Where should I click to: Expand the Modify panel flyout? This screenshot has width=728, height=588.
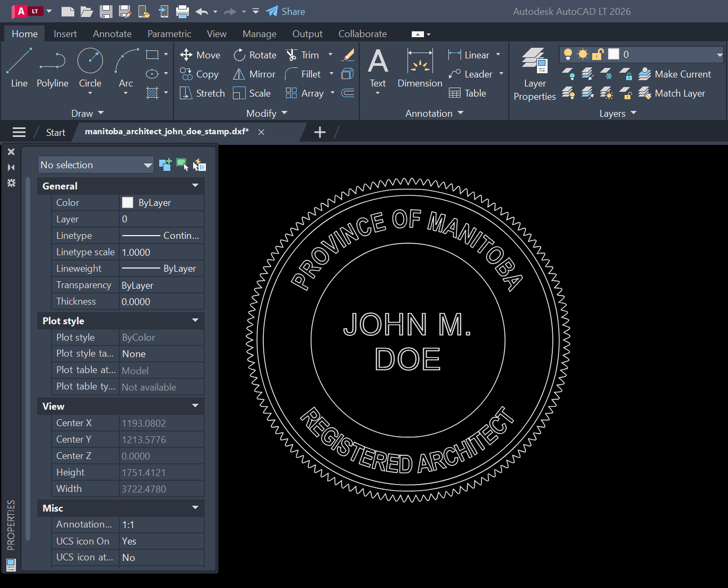tap(266, 114)
